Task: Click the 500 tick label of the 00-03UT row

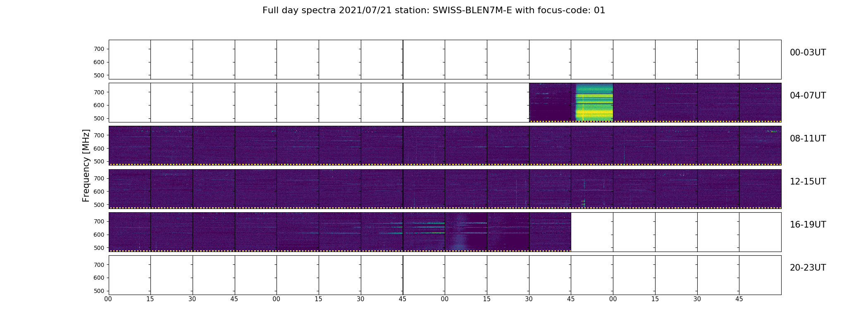Action: click(99, 75)
